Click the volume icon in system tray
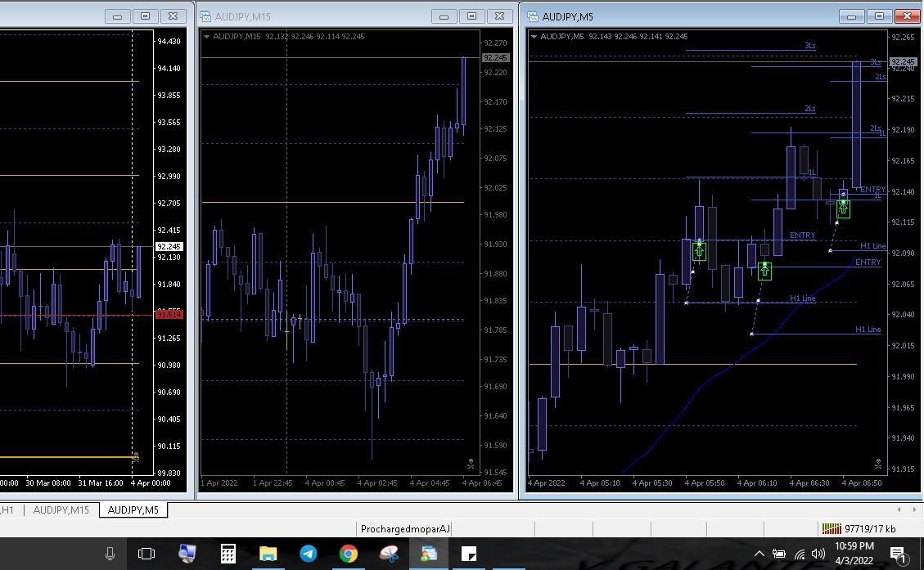This screenshot has height=570, width=924. 818,554
